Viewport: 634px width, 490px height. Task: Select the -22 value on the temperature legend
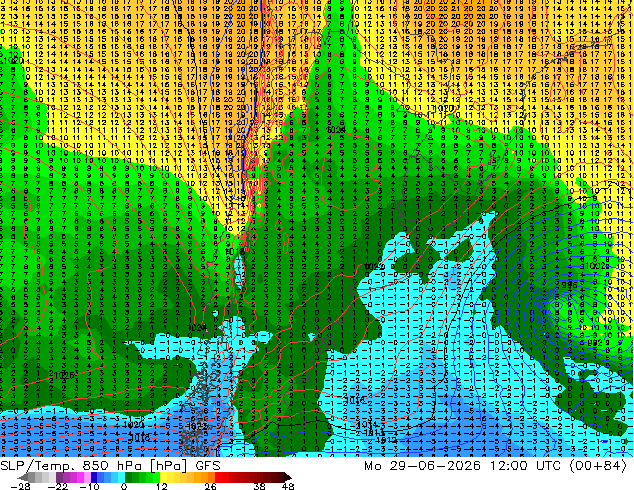tap(57, 486)
